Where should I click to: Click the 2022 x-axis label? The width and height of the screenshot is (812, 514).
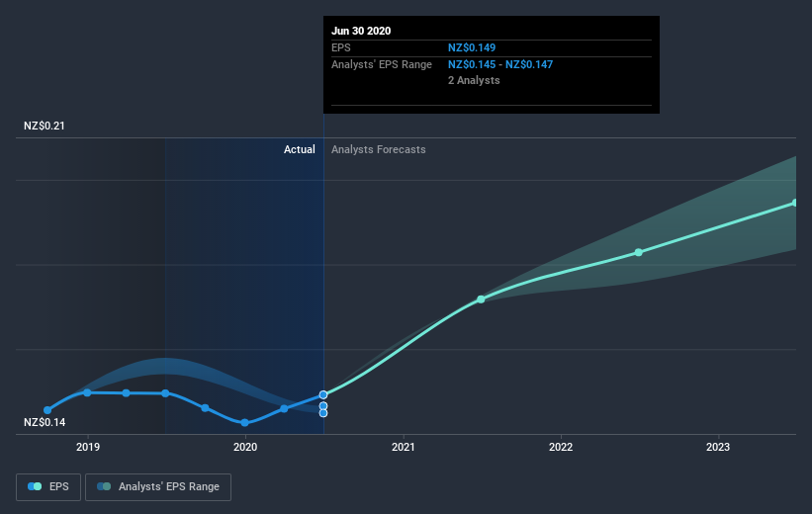pyautogui.click(x=561, y=447)
